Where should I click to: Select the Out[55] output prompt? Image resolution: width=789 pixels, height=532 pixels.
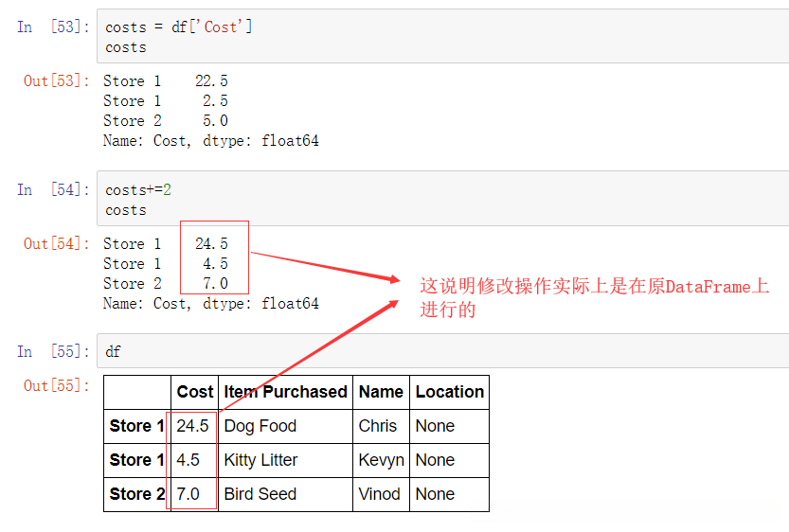[57, 385]
